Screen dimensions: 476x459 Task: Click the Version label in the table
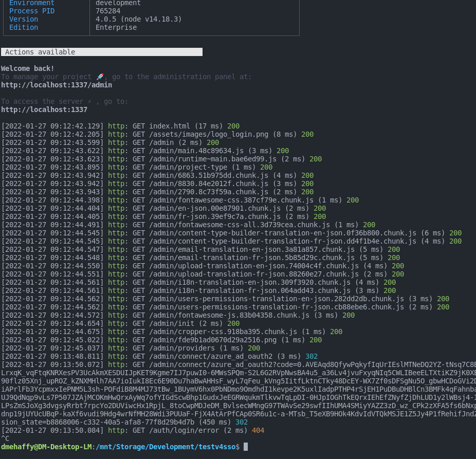(24, 19)
